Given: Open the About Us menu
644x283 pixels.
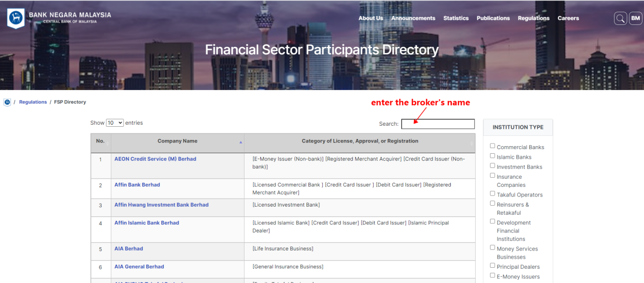Looking at the screenshot, I should pos(371,18).
